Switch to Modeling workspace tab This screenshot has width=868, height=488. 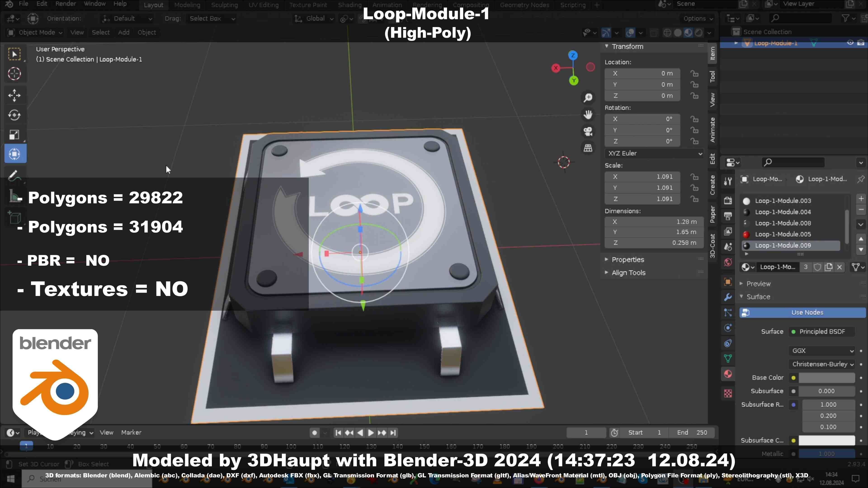(x=187, y=5)
